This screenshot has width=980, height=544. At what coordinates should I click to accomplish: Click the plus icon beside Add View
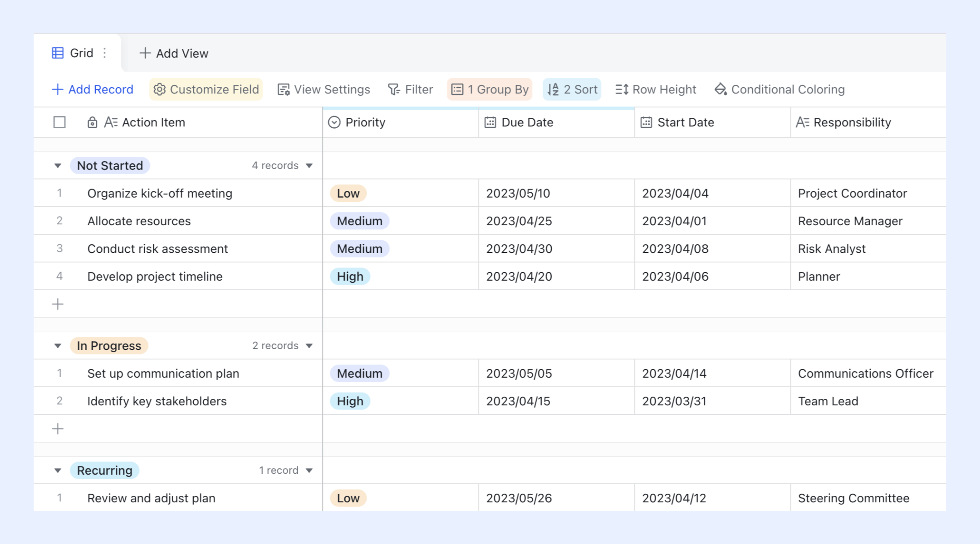pyautogui.click(x=145, y=53)
